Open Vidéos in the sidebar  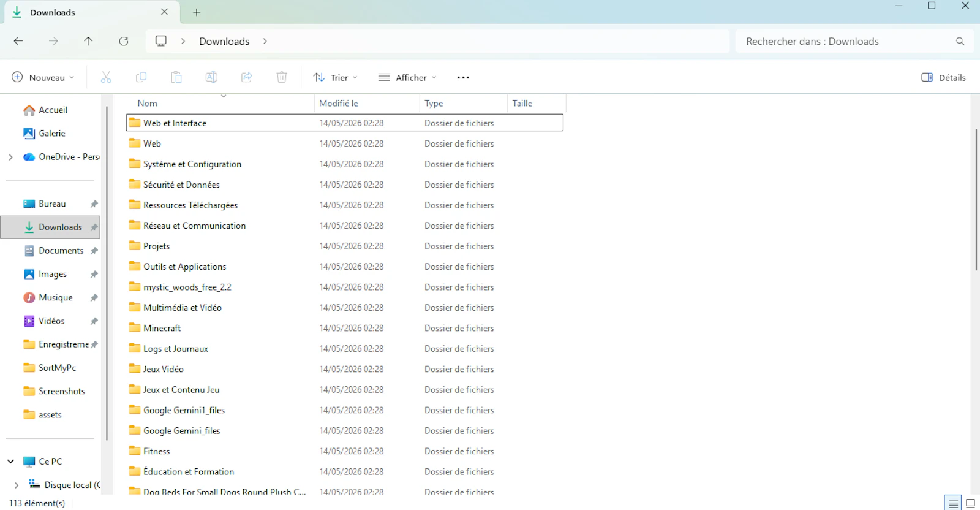(51, 321)
